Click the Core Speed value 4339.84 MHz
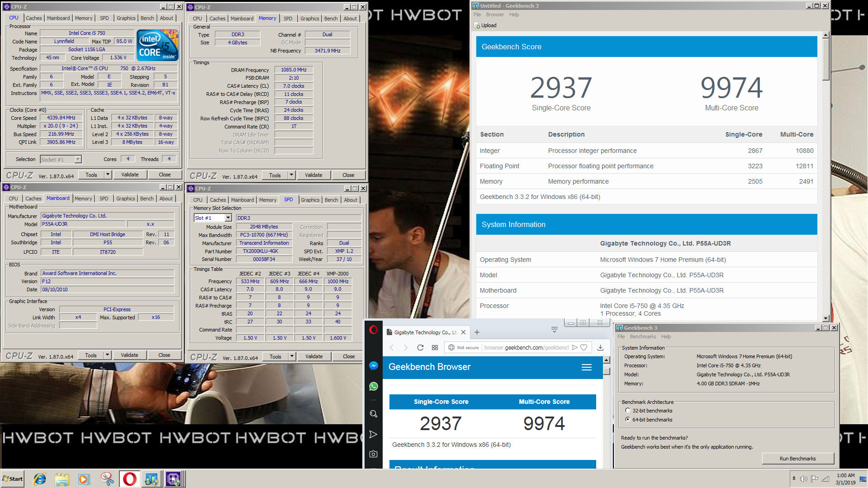This screenshot has height=488, width=868. pos(62,118)
